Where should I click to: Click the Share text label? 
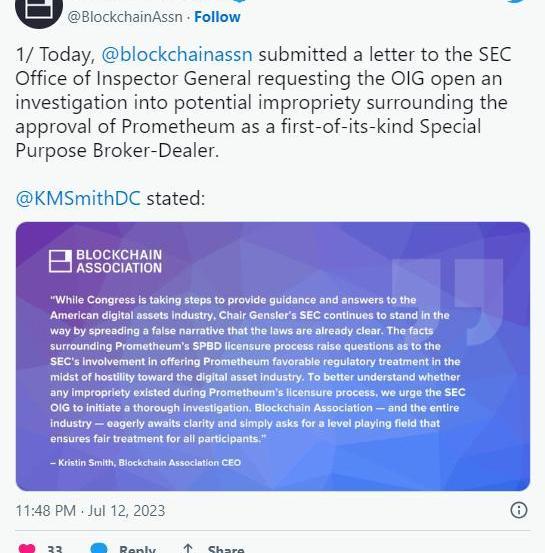pos(226,549)
